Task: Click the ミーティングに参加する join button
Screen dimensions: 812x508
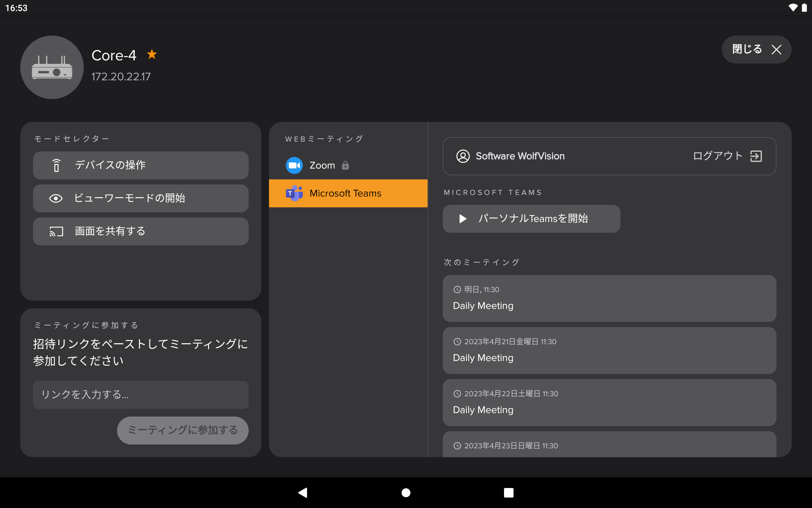Action: (182, 431)
